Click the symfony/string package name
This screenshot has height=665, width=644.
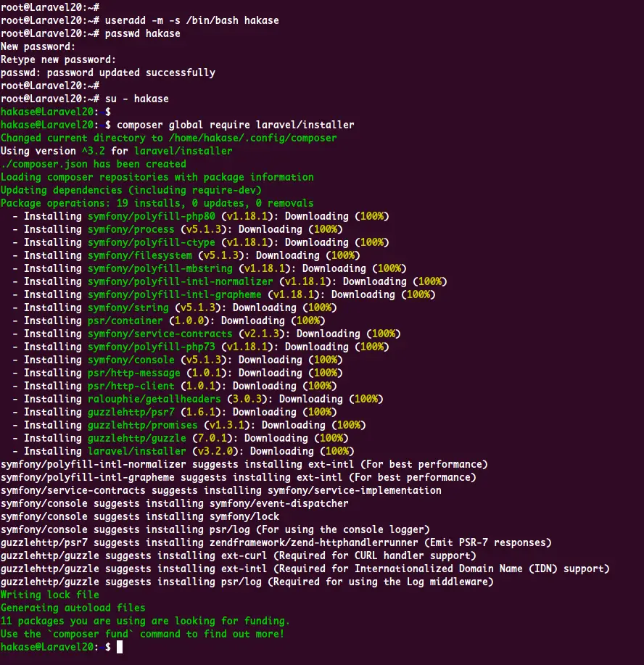[128, 308]
